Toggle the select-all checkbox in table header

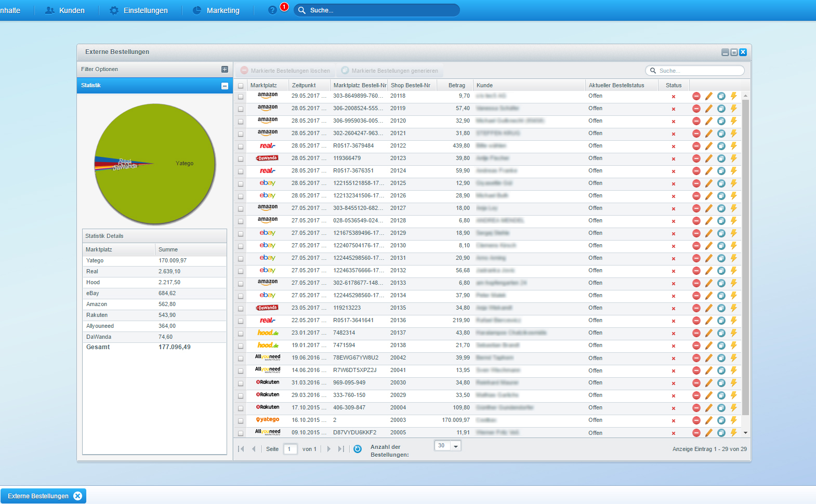pyautogui.click(x=241, y=86)
